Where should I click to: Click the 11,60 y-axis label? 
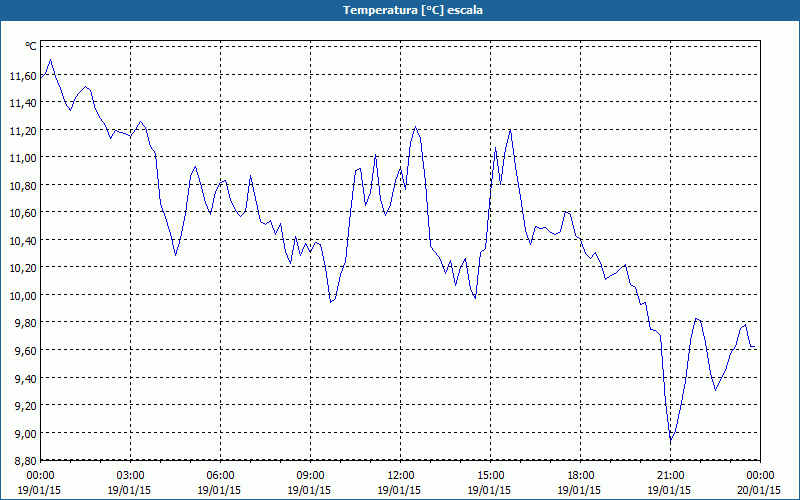[23, 76]
